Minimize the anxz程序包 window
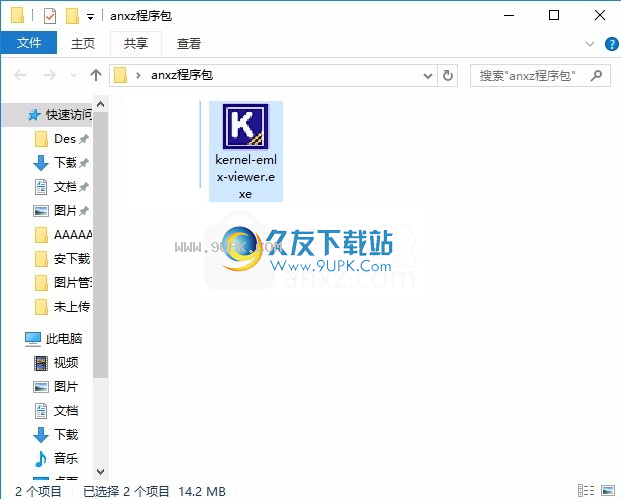The image size is (621, 499). 509,15
